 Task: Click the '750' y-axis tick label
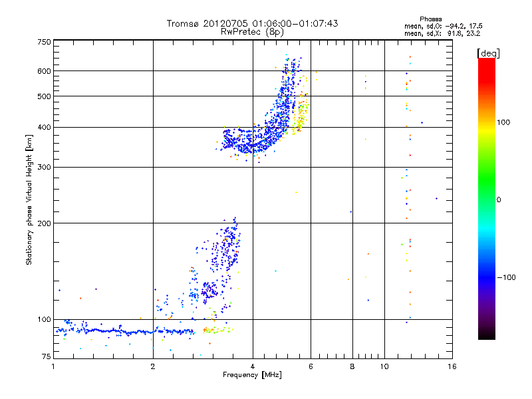44,42
